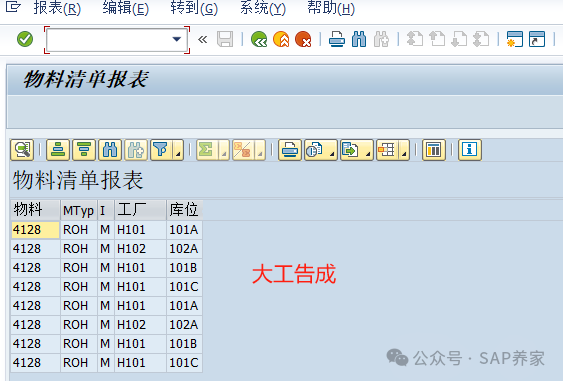Go back with the green Back icon
This screenshot has height=381, width=563.
(x=259, y=39)
